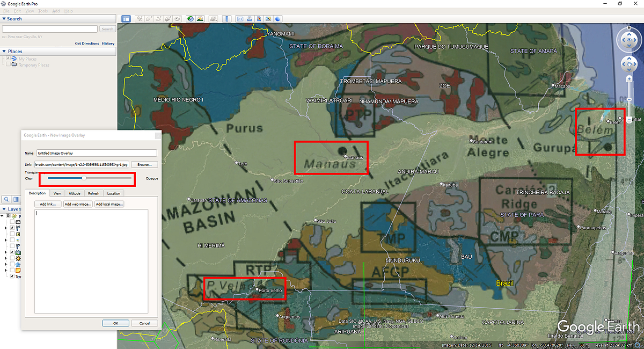
Task: Toggle the My Places checkbox
Action: click(x=8, y=59)
